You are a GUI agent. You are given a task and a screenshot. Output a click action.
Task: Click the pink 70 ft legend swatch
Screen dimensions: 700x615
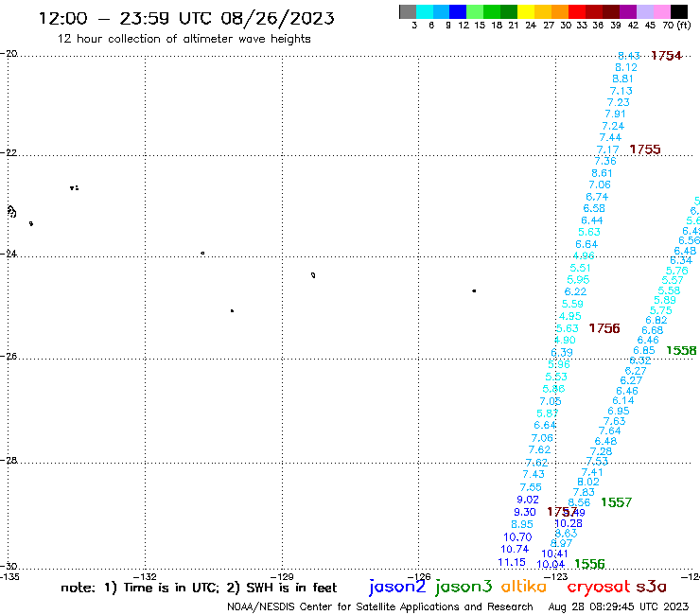pos(661,11)
